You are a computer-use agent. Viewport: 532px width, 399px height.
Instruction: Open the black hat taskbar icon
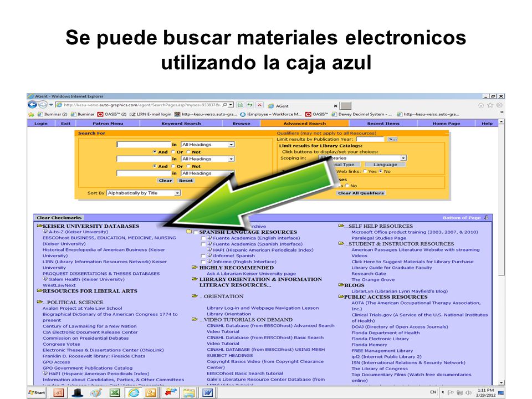[78, 392]
